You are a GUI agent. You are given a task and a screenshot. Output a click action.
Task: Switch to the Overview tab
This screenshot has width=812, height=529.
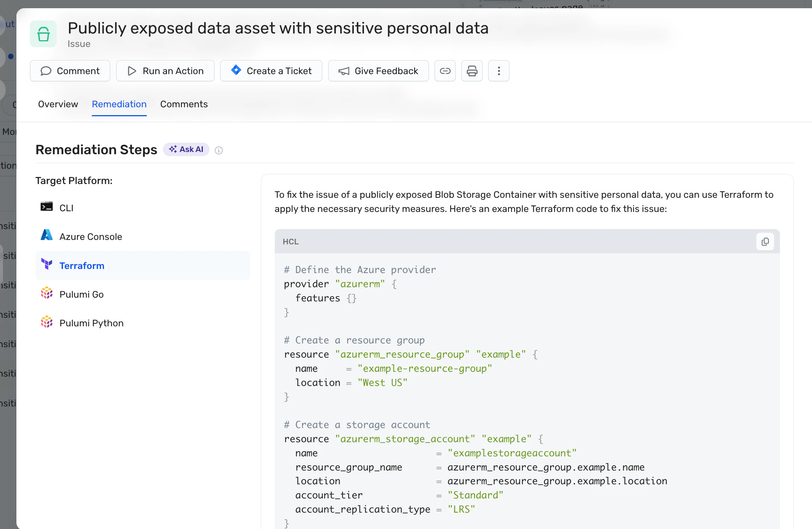pyautogui.click(x=58, y=104)
